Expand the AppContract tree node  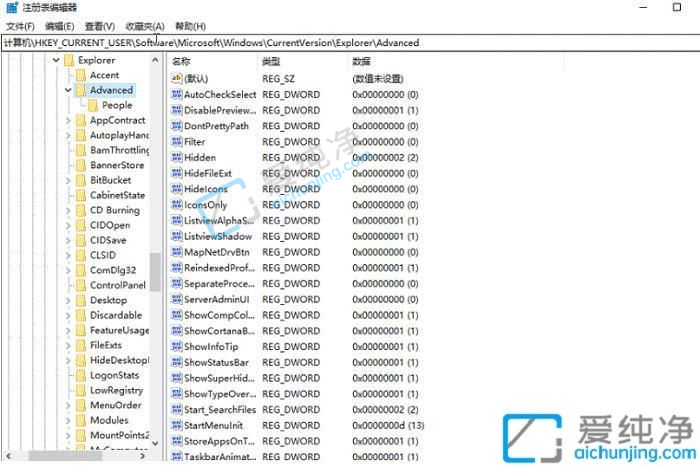68,121
